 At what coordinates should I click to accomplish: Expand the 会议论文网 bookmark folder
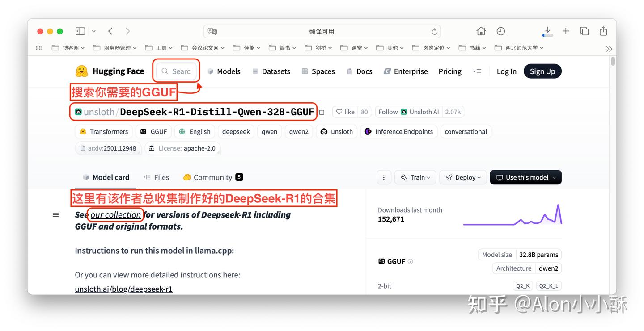[x=203, y=48]
